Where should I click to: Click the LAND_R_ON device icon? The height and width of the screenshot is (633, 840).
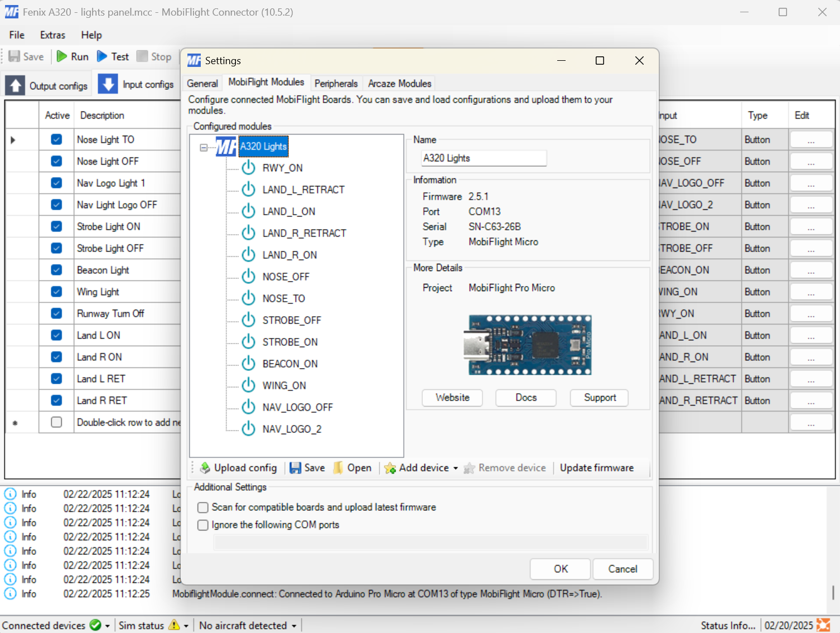248,255
